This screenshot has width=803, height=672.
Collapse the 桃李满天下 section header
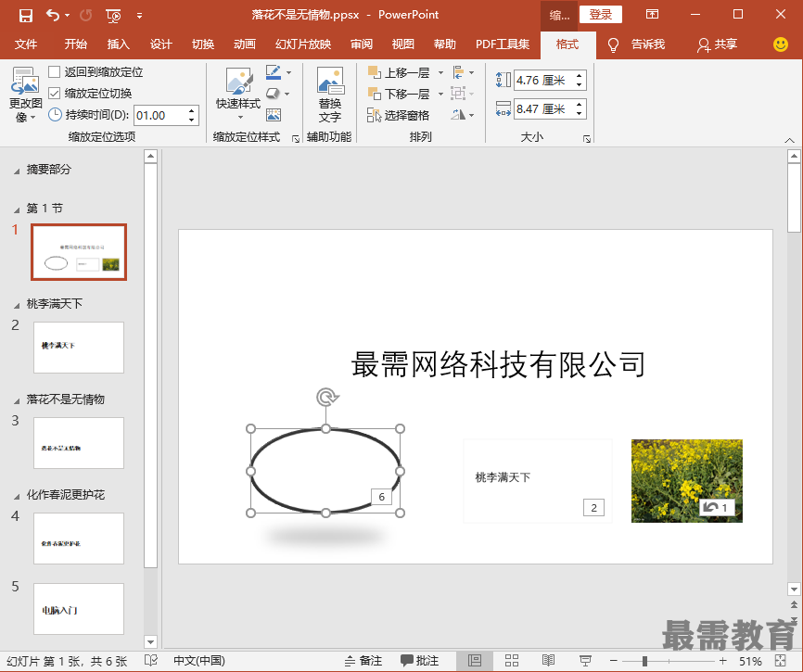click(x=17, y=306)
